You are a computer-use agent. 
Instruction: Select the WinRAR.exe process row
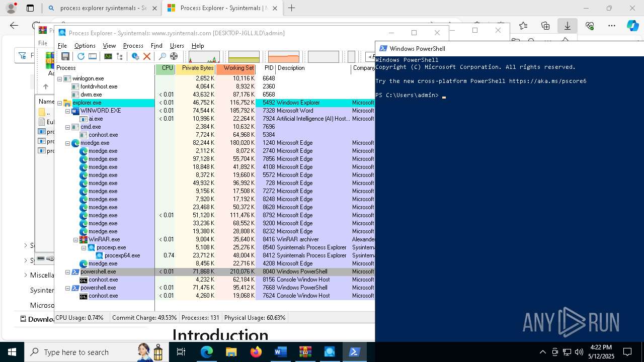pyautogui.click(x=214, y=239)
